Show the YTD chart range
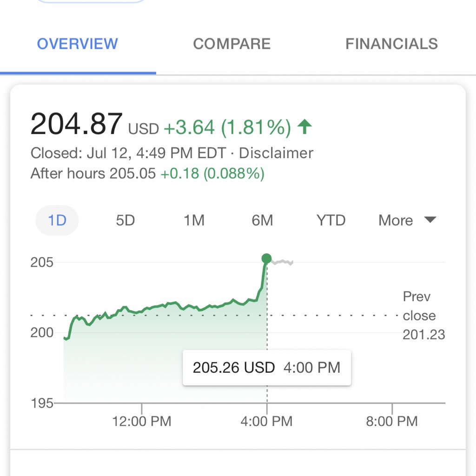The image size is (476, 476). pos(331,220)
